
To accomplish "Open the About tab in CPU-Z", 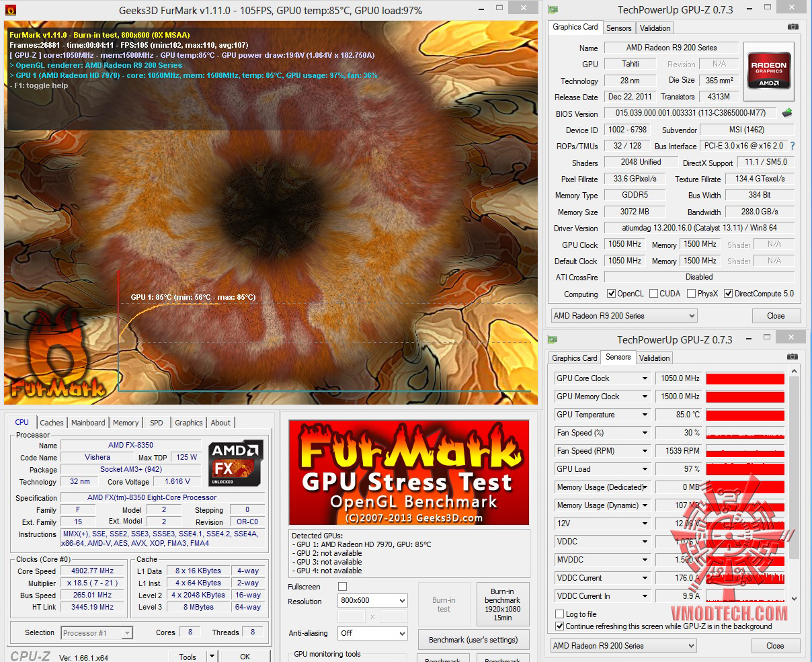I will click(x=220, y=423).
